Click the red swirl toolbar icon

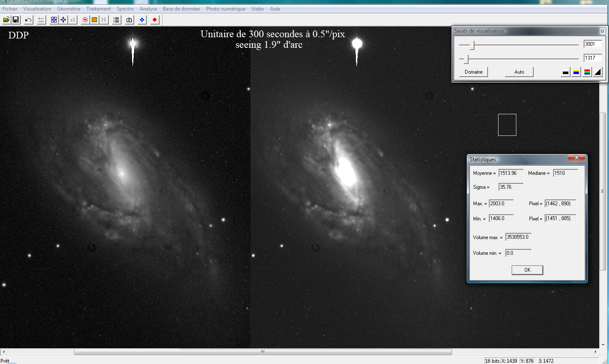(x=85, y=20)
